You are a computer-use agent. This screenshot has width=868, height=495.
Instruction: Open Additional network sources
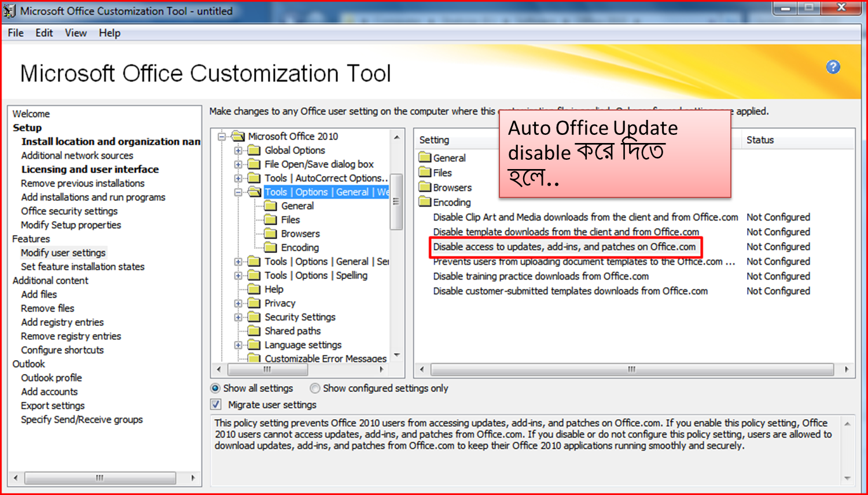click(77, 156)
